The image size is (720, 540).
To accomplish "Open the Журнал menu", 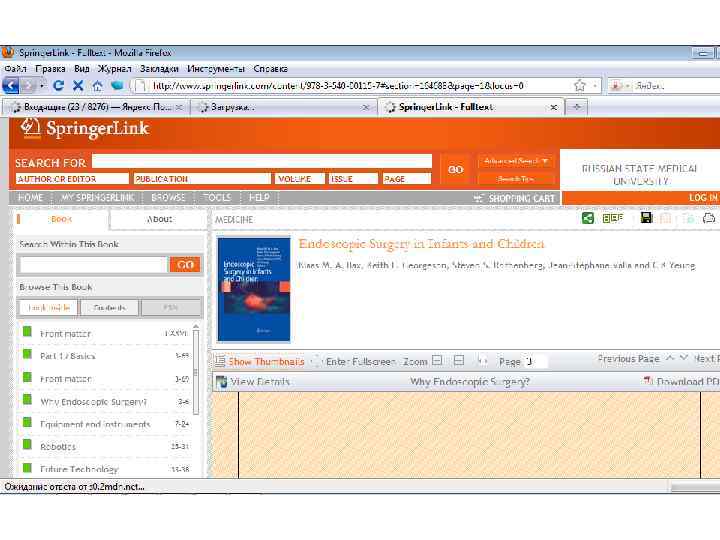I will (x=114, y=68).
